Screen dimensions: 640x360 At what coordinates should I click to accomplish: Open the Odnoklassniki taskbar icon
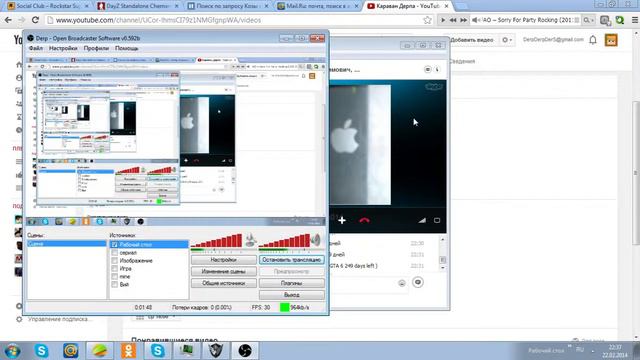(129, 351)
